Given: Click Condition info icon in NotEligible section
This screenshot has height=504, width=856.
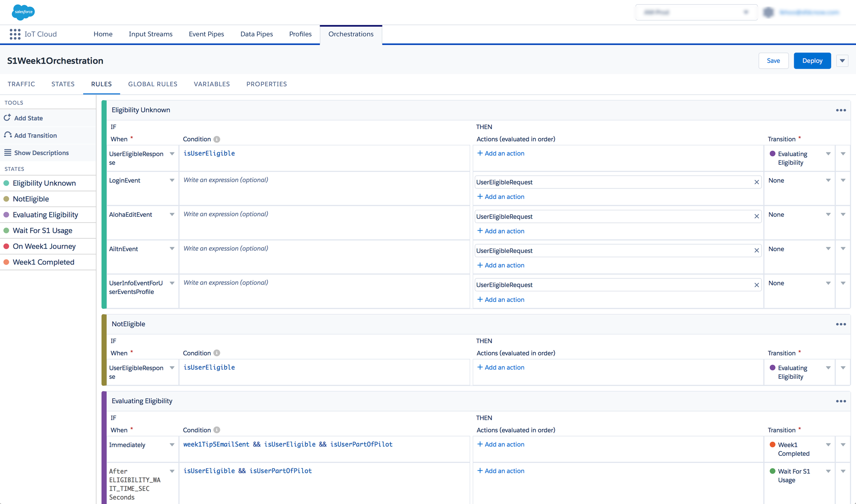Looking at the screenshot, I should [x=217, y=353].
